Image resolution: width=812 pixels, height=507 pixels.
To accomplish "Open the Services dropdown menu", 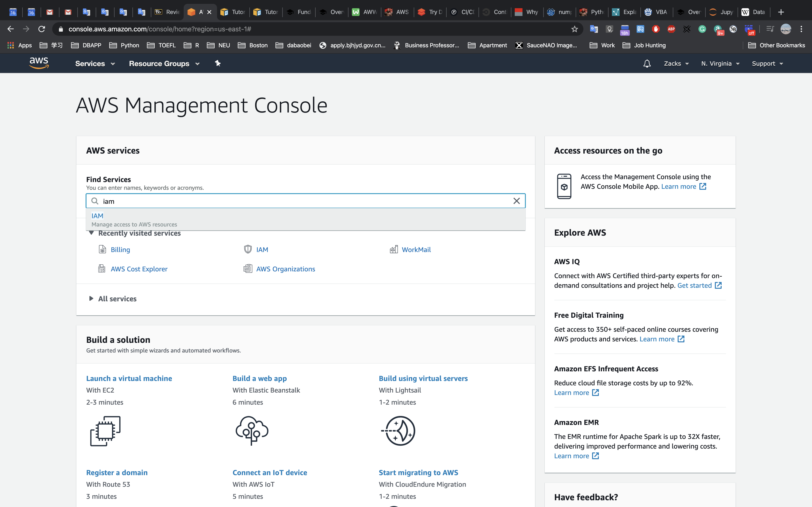I will [x=95, y=64].
